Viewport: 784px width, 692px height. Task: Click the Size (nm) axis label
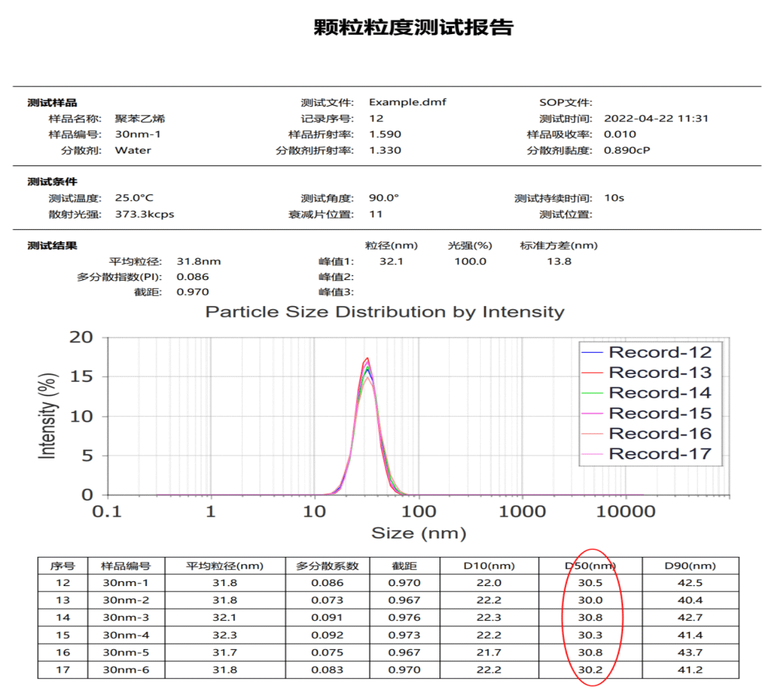[x=418, y=533]
